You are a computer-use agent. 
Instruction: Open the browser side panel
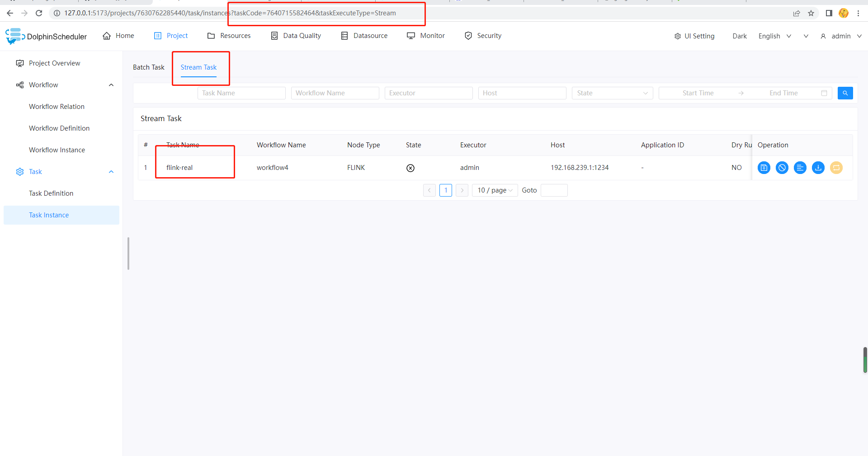tap(829, 13)
